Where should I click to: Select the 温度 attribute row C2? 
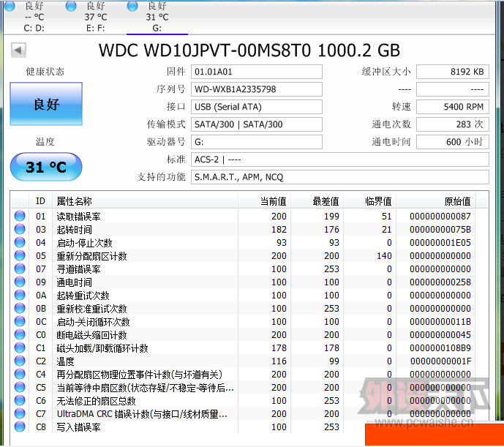tap(244, 361)
